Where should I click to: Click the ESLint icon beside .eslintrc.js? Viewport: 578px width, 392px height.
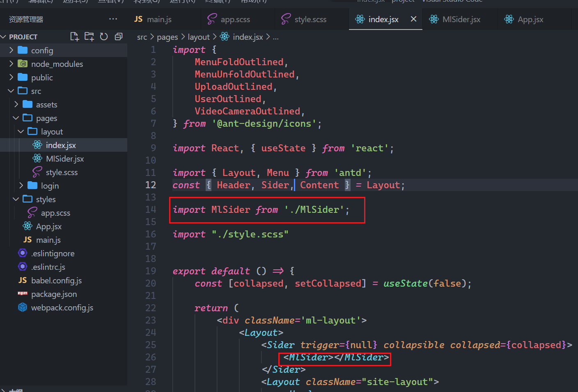tap(23, 267)
